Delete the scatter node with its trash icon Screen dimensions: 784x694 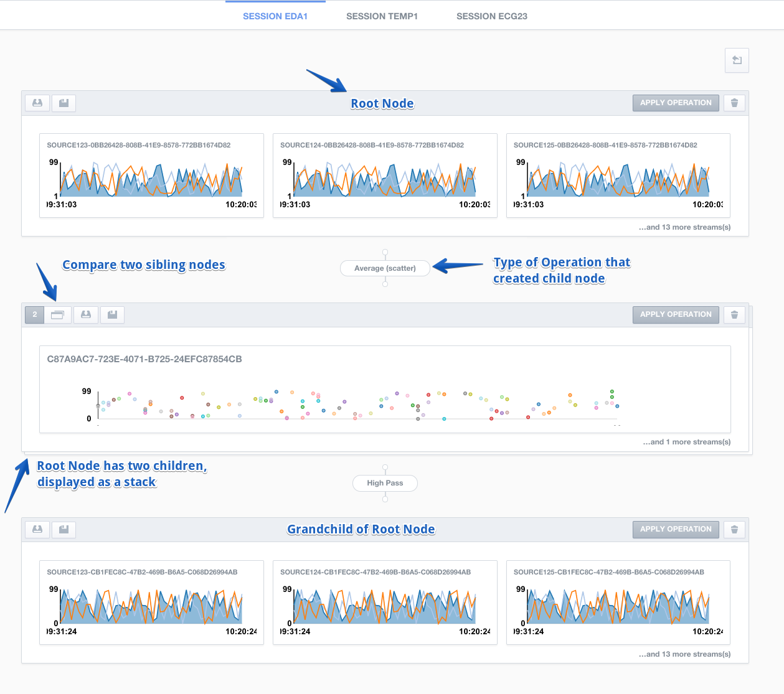734,315
